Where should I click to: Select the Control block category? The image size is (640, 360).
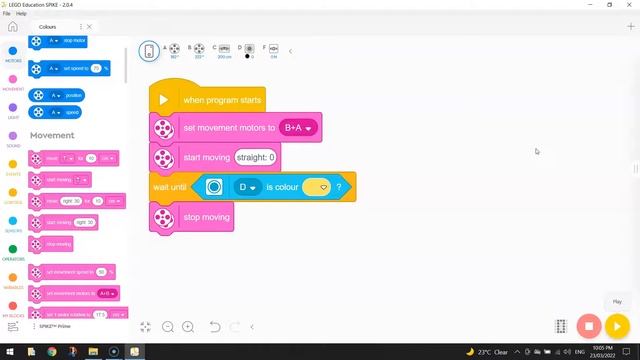[13, 196]
